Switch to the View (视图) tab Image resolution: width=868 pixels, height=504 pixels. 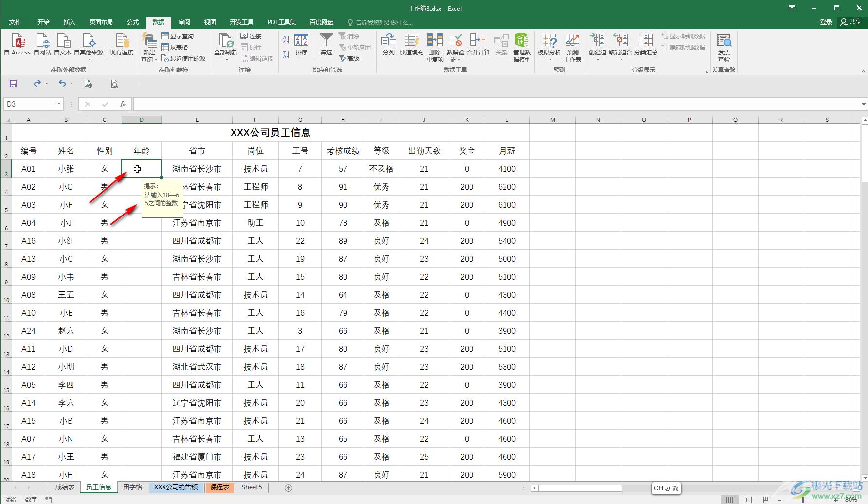pos(210,22)
